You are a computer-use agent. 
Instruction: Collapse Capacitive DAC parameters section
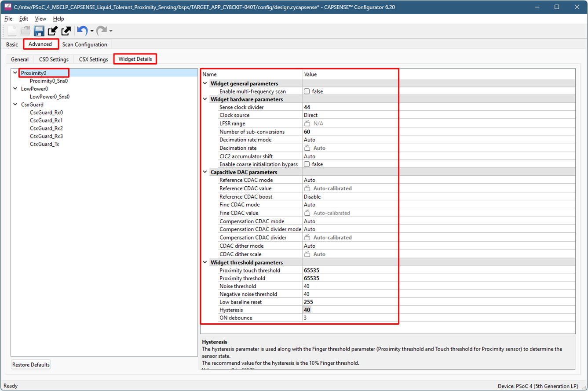coord(205,172)
